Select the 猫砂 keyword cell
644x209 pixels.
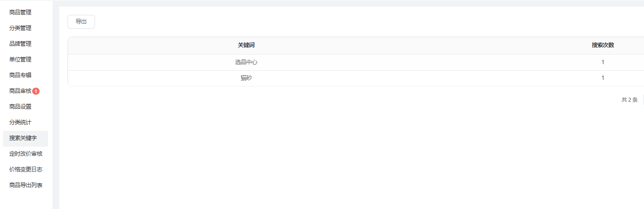[246, 78]
